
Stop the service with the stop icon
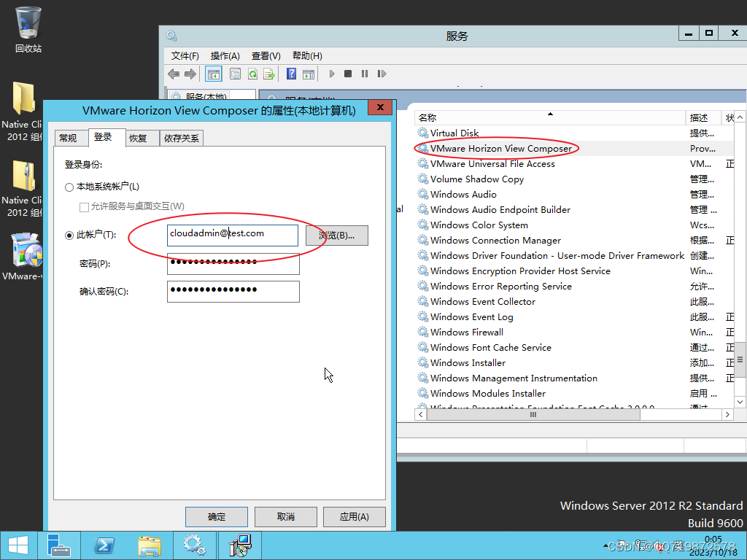[x=348, y=74]
